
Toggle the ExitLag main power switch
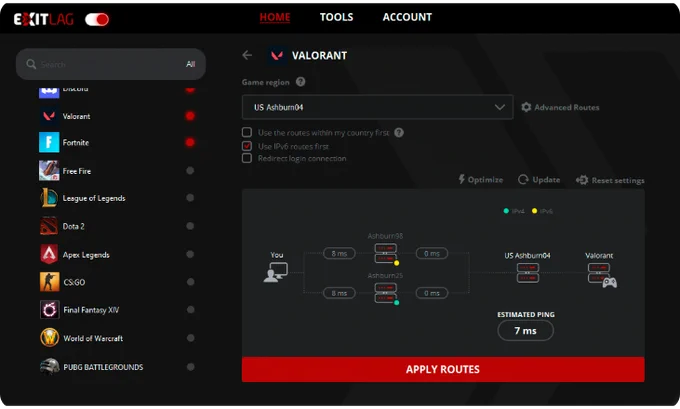pyautogui.click(x=97, y=19)
